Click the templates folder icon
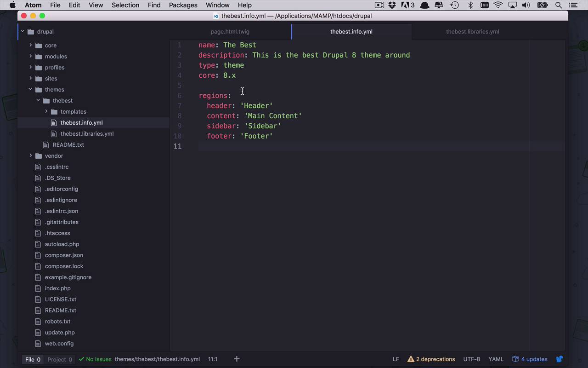Screen dimensions: 588x368 pos(54,111)
